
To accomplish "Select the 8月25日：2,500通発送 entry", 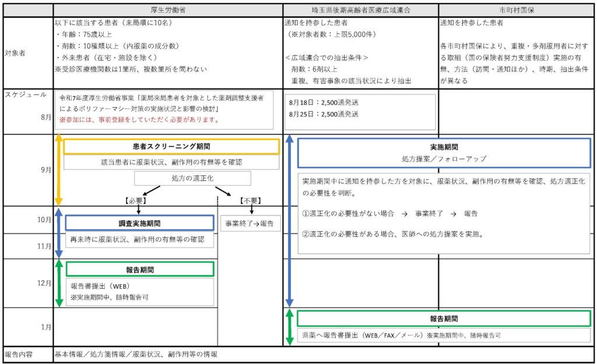I will 324,114.
